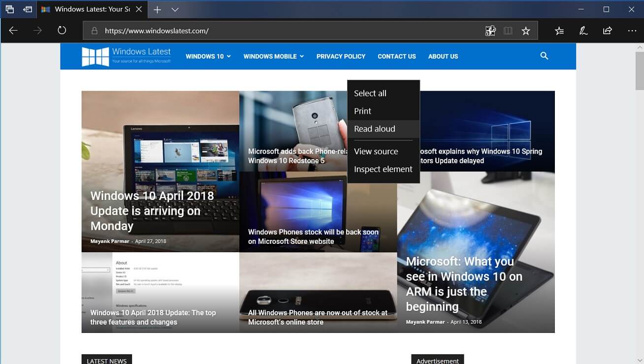
Task: Open Reading view book icon
Action: pyautogui.click(x=508, y=31)
